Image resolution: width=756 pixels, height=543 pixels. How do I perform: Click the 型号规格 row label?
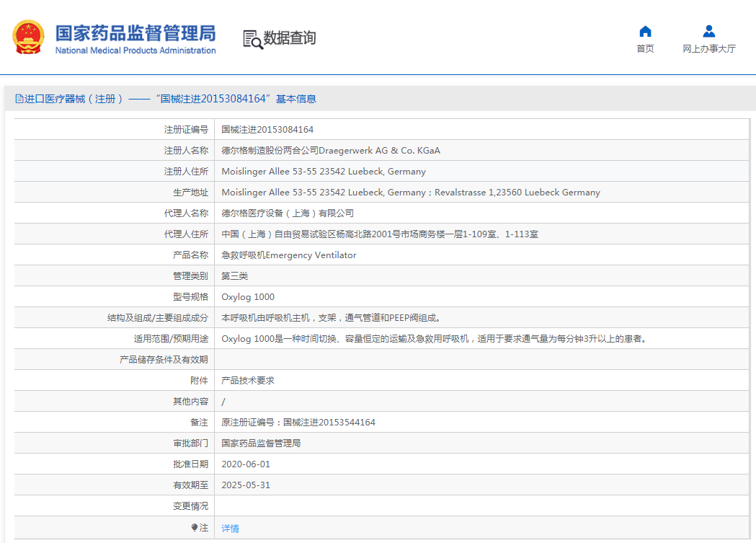190,297
